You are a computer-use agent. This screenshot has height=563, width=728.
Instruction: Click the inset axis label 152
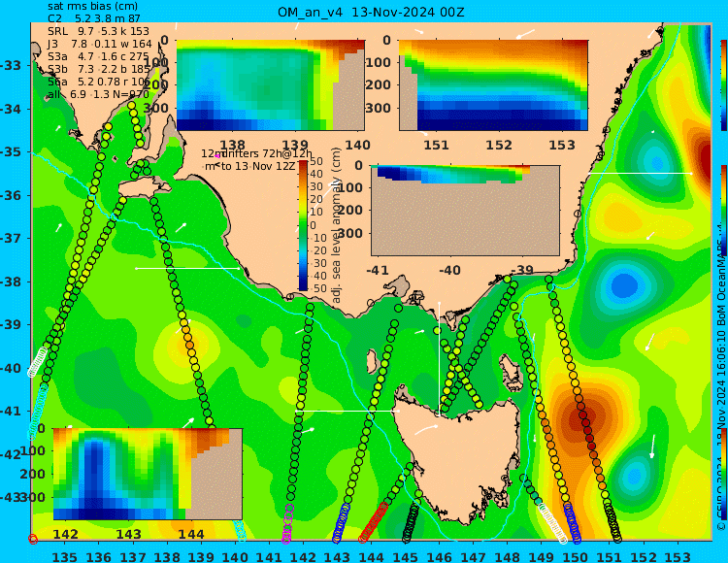[499, 146]
